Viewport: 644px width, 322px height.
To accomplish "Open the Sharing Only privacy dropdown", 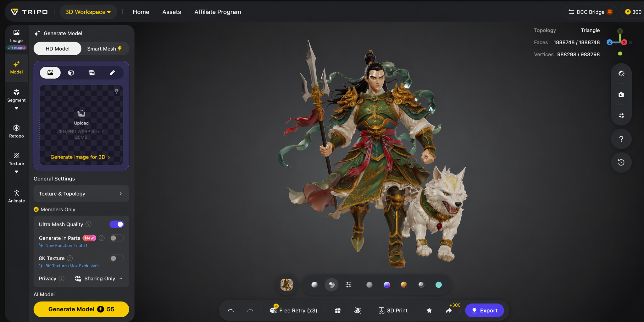I will [99, 279].
